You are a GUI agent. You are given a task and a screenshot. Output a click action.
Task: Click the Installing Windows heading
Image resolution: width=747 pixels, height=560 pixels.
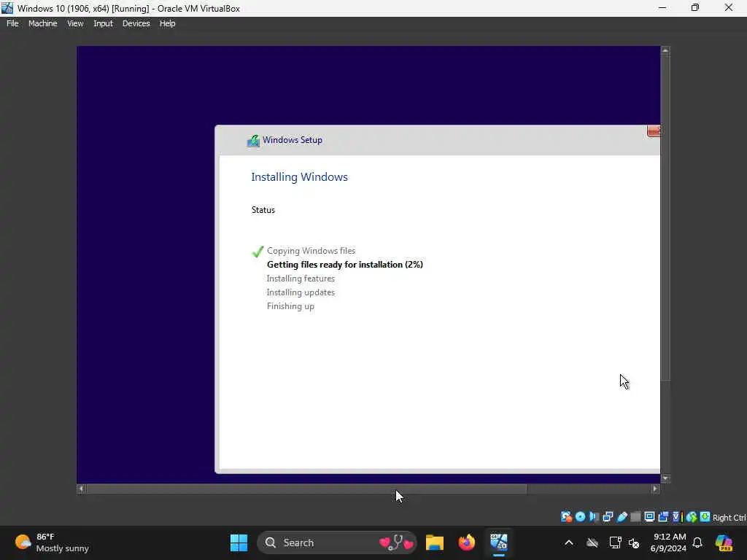pos(299,176)
